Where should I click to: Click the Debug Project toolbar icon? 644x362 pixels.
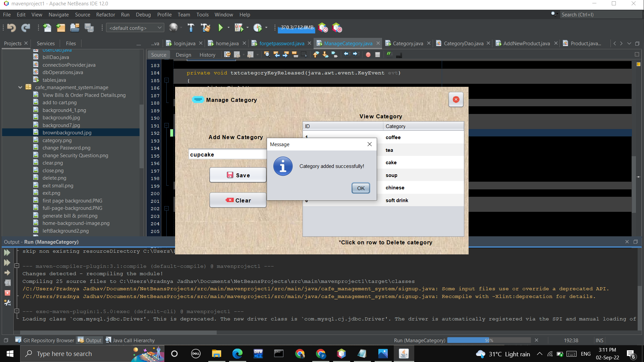(x=239, y=28)
